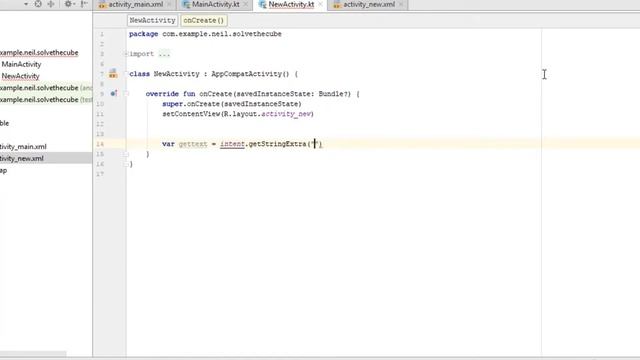Click the 'super' keyword on line 10
The width and height of the screenshot is (640, 360).
click(172, 104)
